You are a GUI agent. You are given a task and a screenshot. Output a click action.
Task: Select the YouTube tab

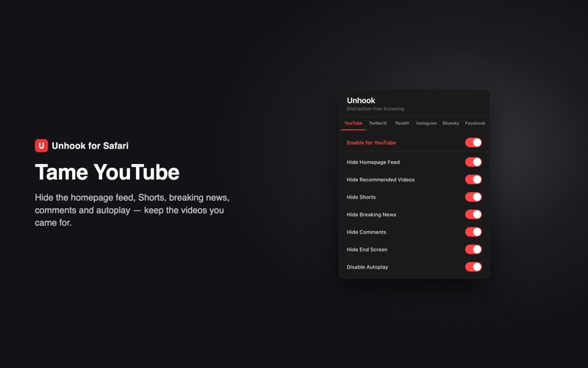point(354,123)
